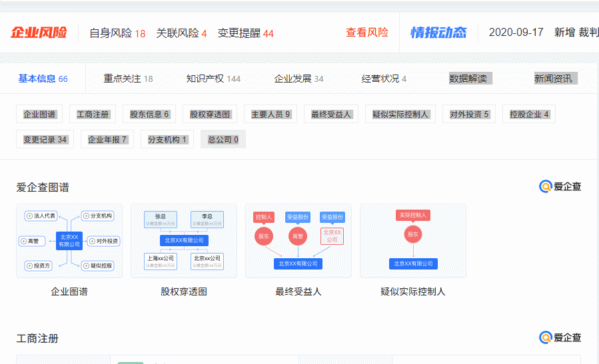Open 关联风险 4 details
The image size is (599, 364).
coord(181,33)
